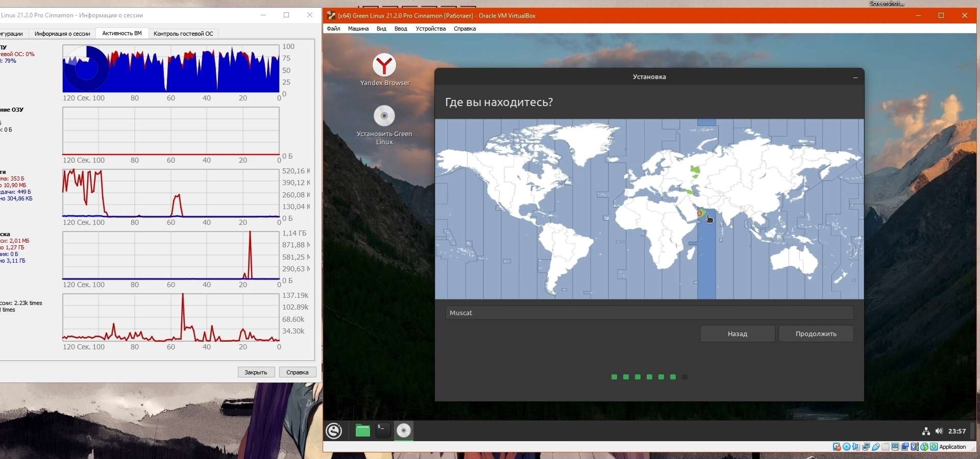Click the volume speaker icon in guest panel
Image resolution: width=980 pixels, height=459 pixels.
coord(939,431)
